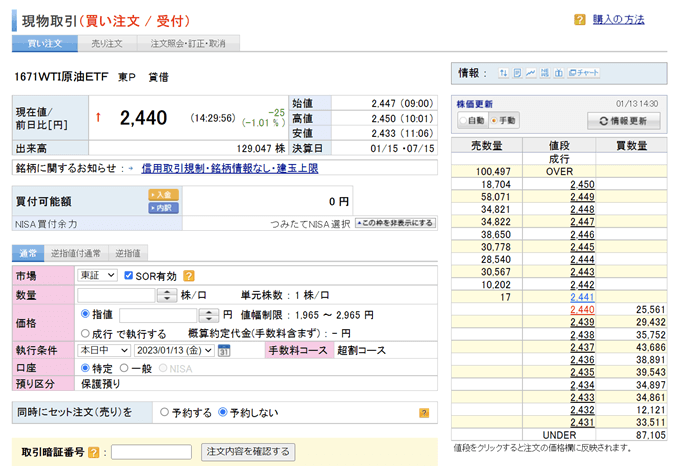Click the line chart icon in info bar

(530, 73)
